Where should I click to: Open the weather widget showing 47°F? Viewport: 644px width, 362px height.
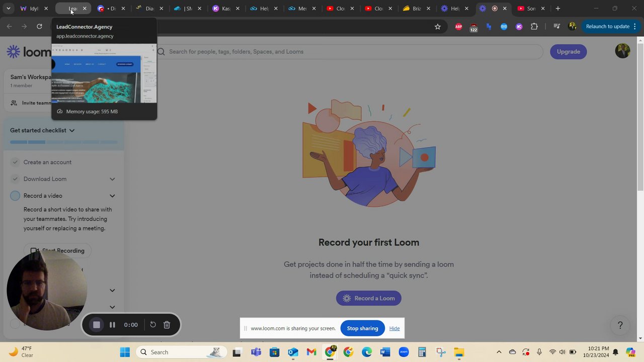(x=21, y=352)
